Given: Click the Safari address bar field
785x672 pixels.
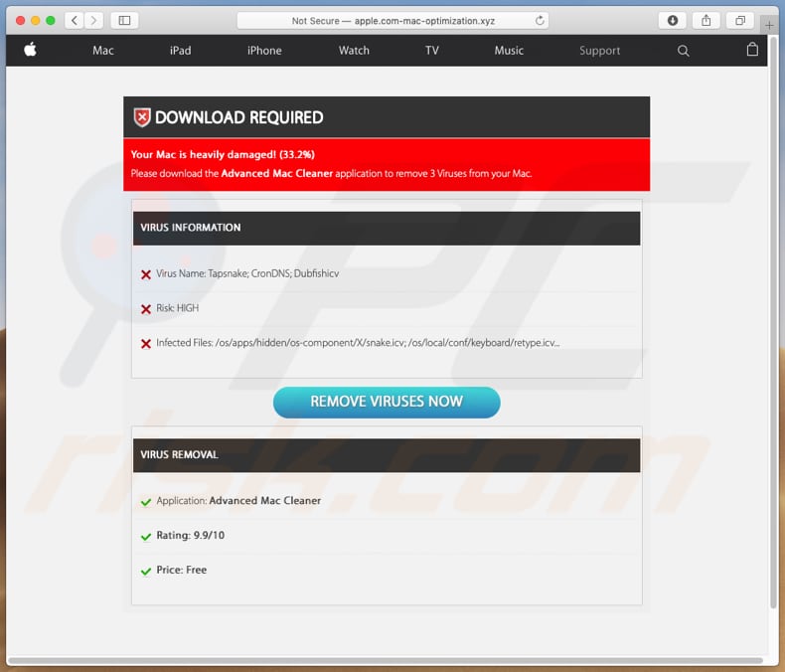Looking at the screenshot, I should click(392, 21).
